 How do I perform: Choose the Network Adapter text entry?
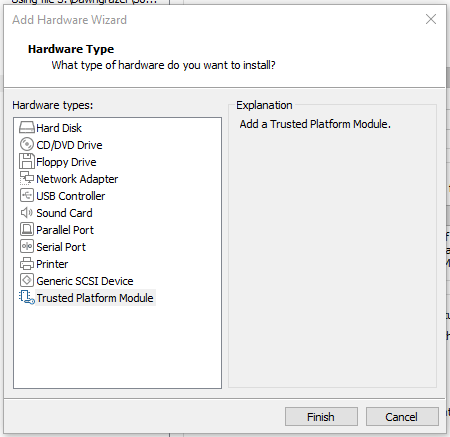click(77, 179)
